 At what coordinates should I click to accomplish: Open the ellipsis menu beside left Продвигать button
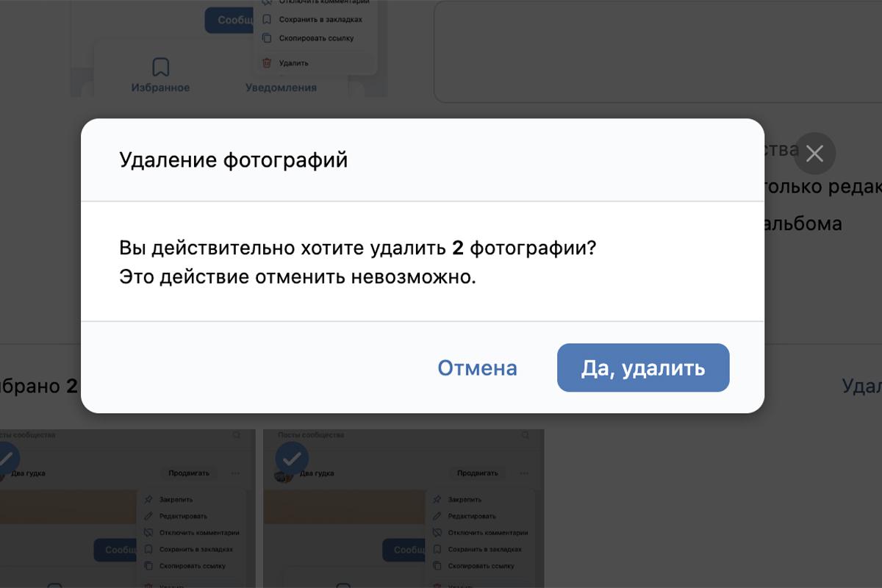pyautogui.click(x=235, y=473)
